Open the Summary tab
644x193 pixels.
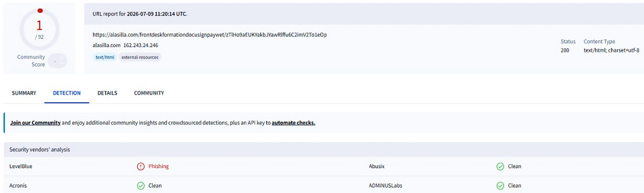(24, 93)
